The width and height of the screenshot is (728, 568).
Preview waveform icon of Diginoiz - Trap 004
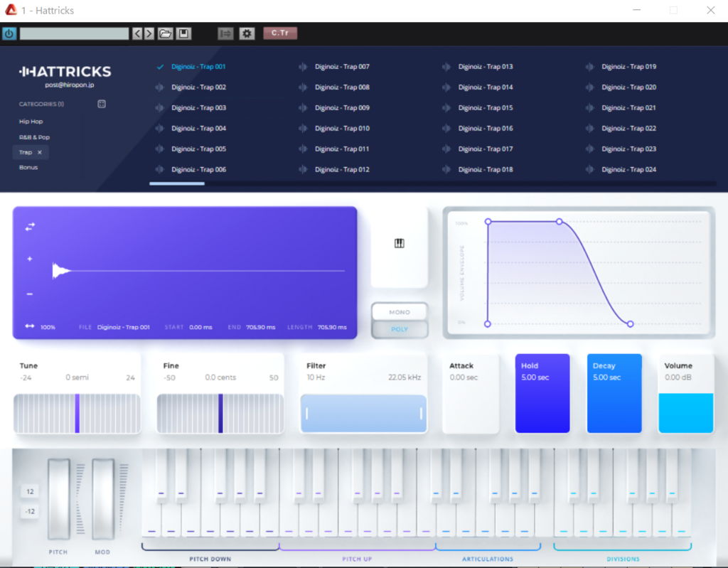pyautogui.click(x=160, y=128)
